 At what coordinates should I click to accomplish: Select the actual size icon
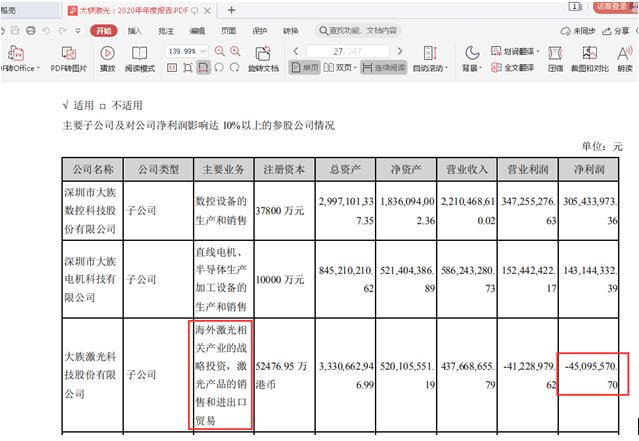click(172, 67)
